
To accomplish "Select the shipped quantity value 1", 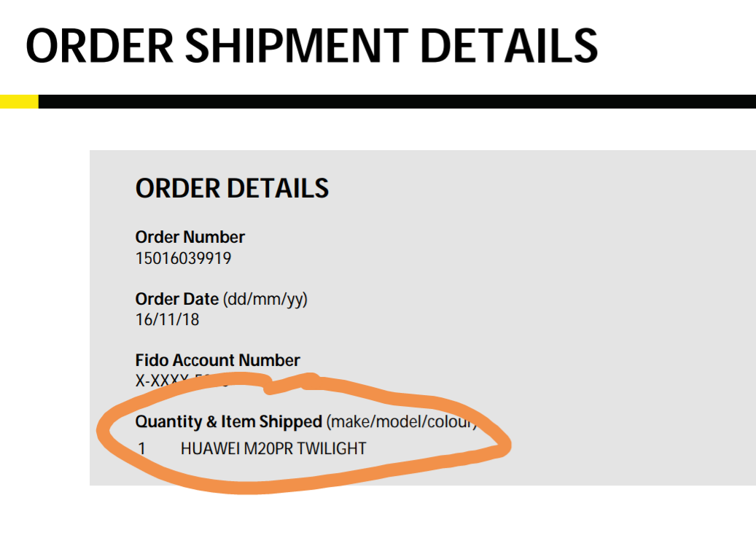I will click(x=142, y=448).
